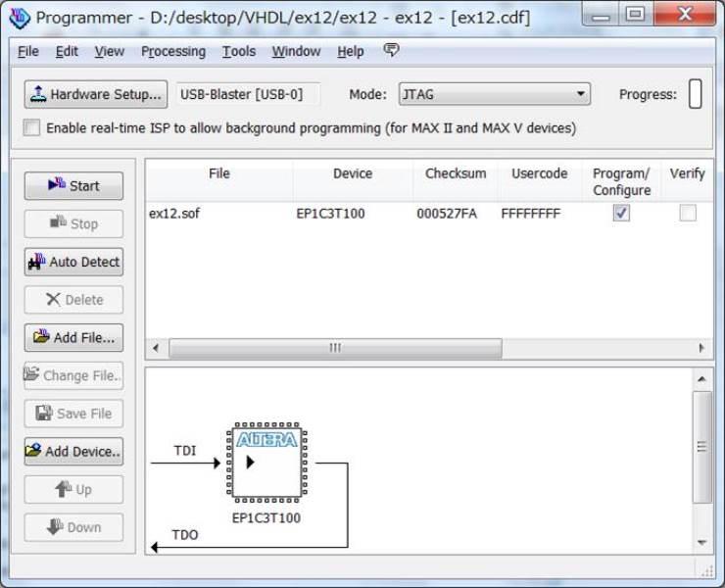
Task: Click the Save File button
Action: tap(74, 414)
